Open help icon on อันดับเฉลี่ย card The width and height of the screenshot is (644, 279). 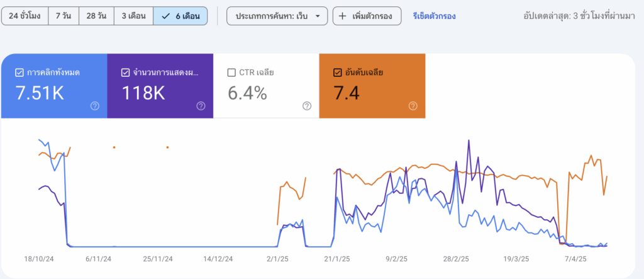pyautogui.click(x=413, y=106)
